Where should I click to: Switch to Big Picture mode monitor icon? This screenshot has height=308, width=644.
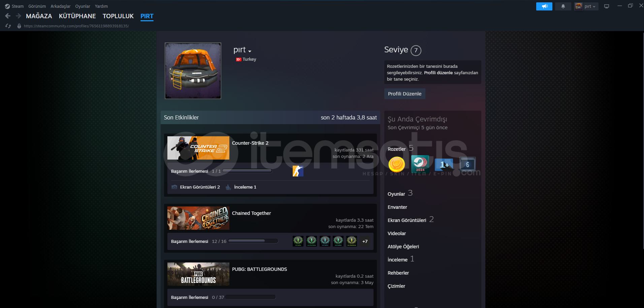pos(607,6)
